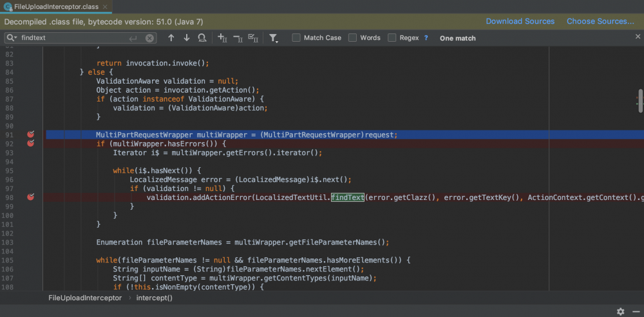Image resolution: width=644 pixels, height=317 pixels.
Task: Go to next search occurrence arrow
Action: click(187, 38)
